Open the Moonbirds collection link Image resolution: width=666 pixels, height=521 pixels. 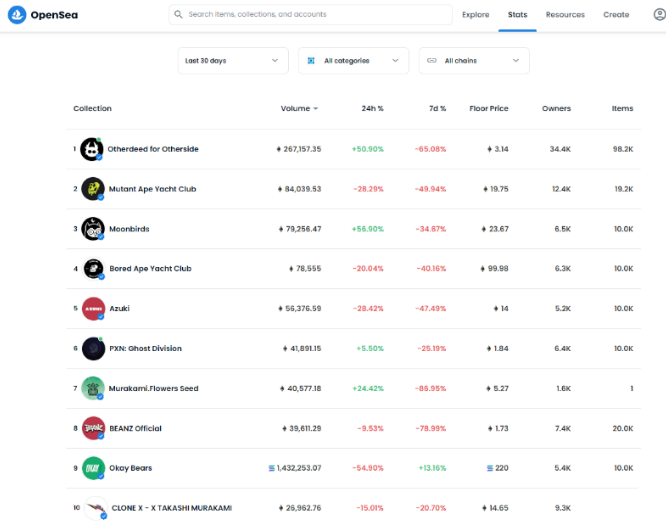[129, 229]
